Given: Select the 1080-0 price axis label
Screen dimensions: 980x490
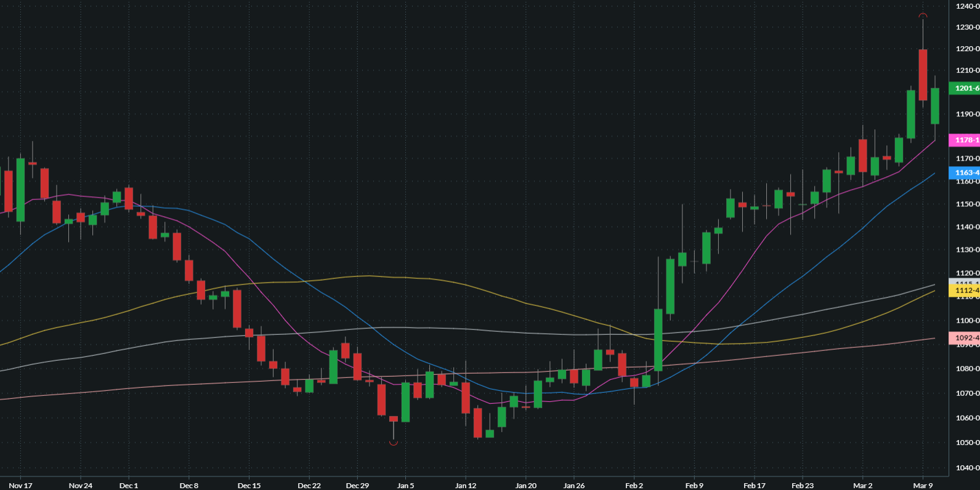Looking at the screenshot, I should 967,369.
